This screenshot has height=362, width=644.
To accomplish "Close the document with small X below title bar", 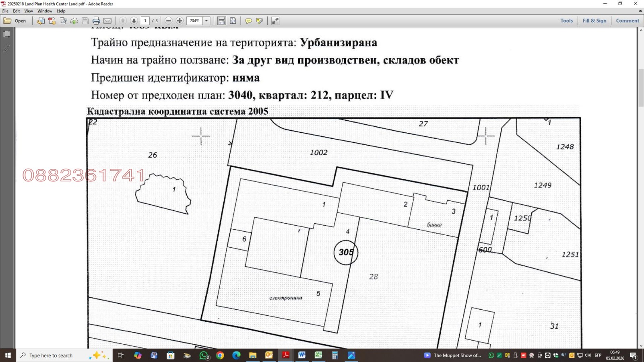I will pos(640,11).
